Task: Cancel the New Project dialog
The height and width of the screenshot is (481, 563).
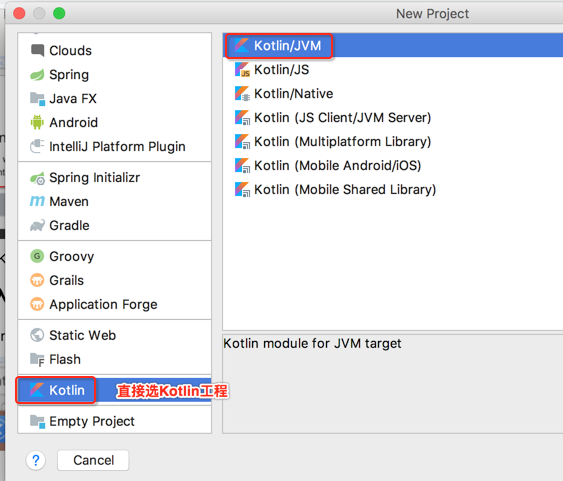Action: (93, 460)
